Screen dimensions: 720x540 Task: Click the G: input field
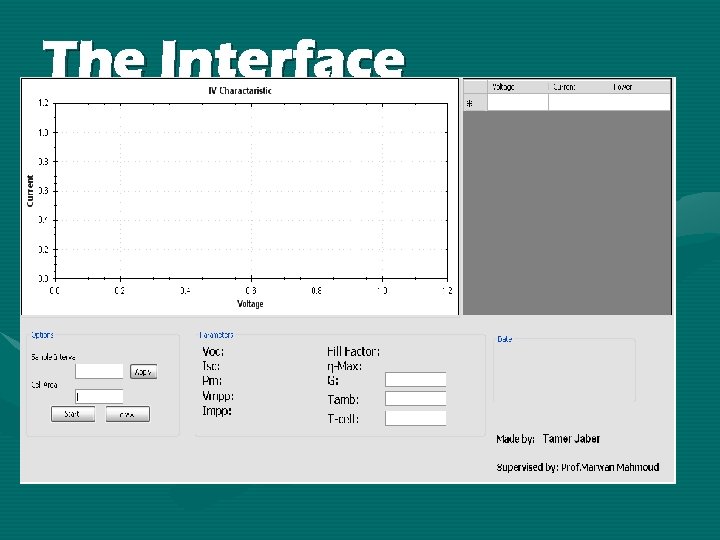pyautogui.click(x=416, y=380)
